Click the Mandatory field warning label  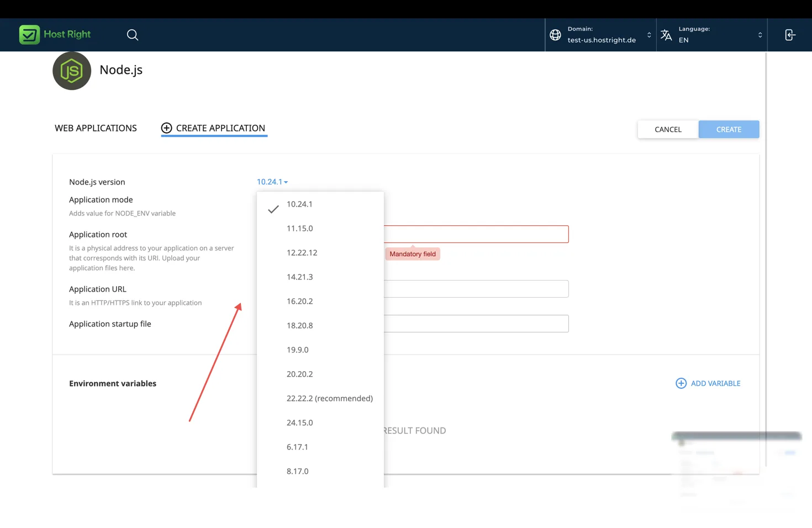[x=413, y=254]
